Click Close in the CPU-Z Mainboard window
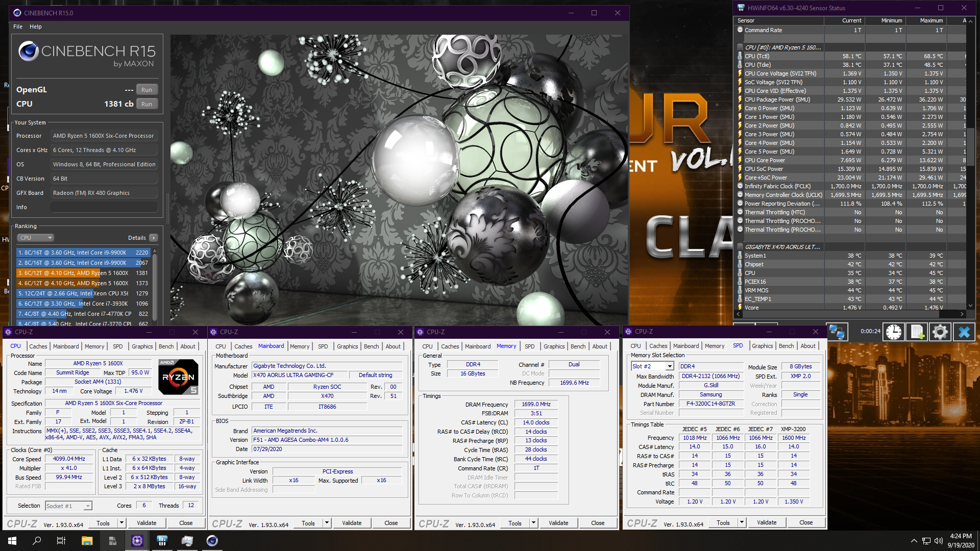The width and height of the screenshot is (980, 551). (391, 523)
